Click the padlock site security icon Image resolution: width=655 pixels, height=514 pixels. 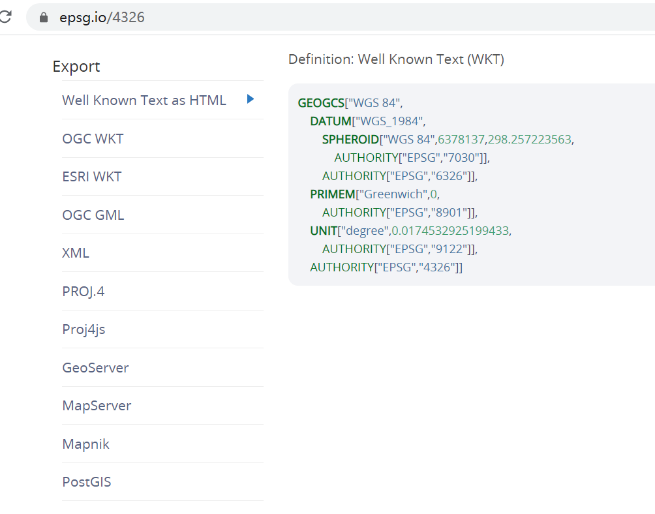tap(43, 18)
